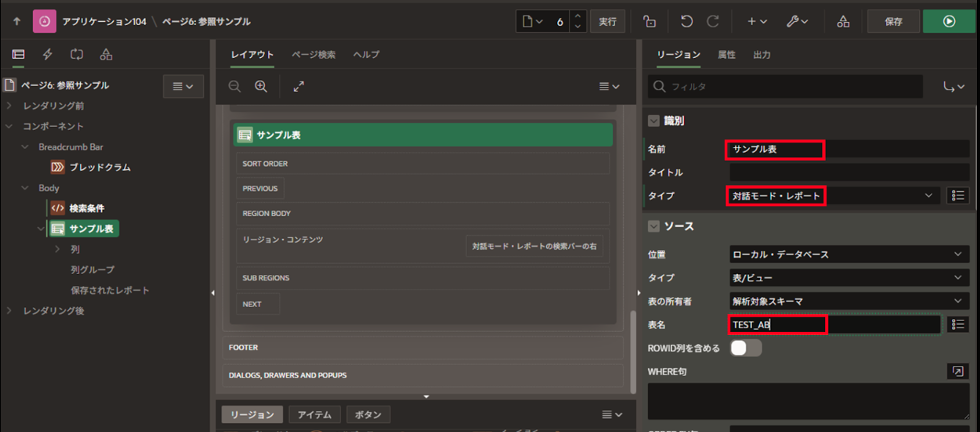
Task: Click the 保存 button
Action: (x=893, y=21)
